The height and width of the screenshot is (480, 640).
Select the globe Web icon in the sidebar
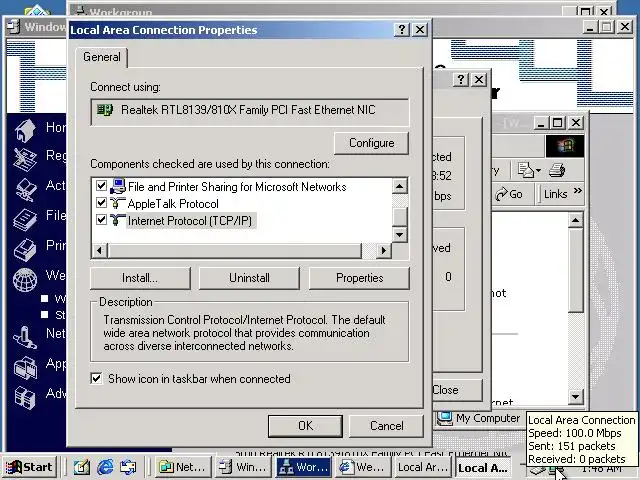point(25,279)
